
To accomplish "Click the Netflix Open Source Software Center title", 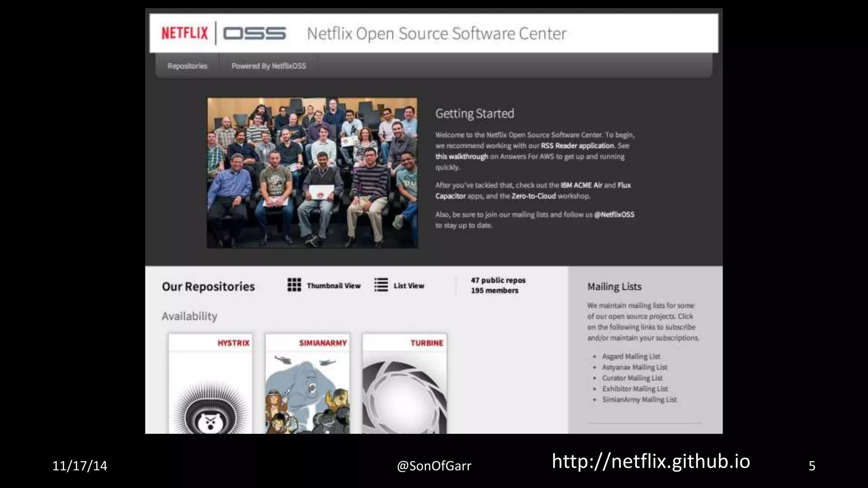I will tap(437, 33).
